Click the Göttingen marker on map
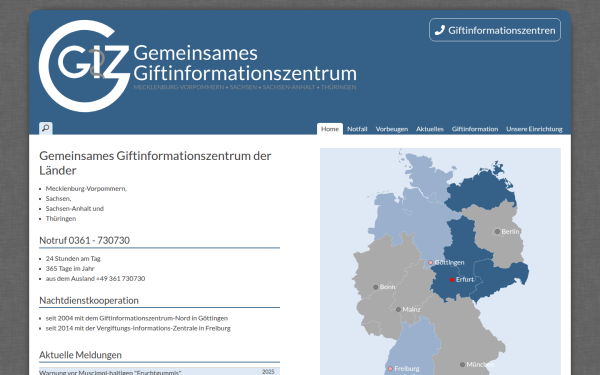This screenshot has width=600, height=375. pyautogui.click(x=430, y=262)
